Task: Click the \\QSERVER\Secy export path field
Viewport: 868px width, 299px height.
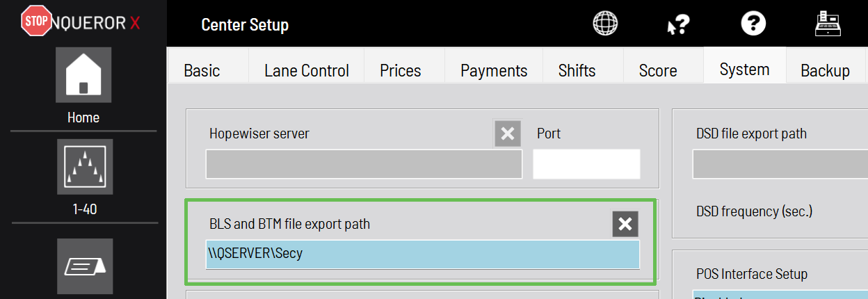Action: click(x=422, y=254)
